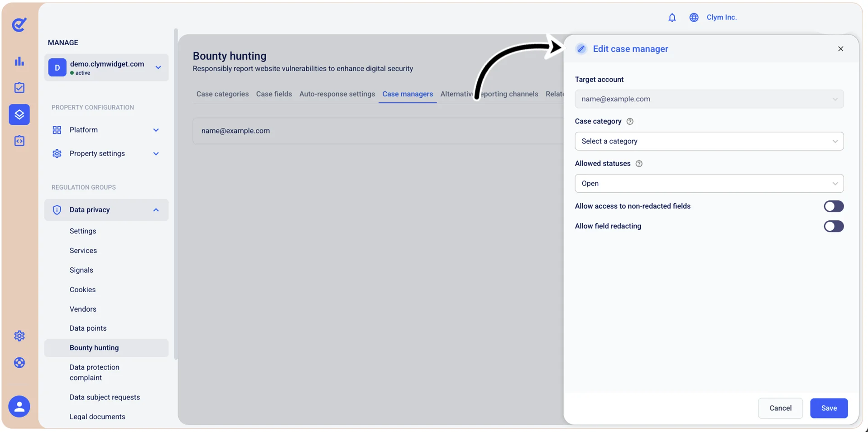This screenshot has width=868, height=432.
Task: Toggle Allow field redacting switch
Action: [834, 226]
